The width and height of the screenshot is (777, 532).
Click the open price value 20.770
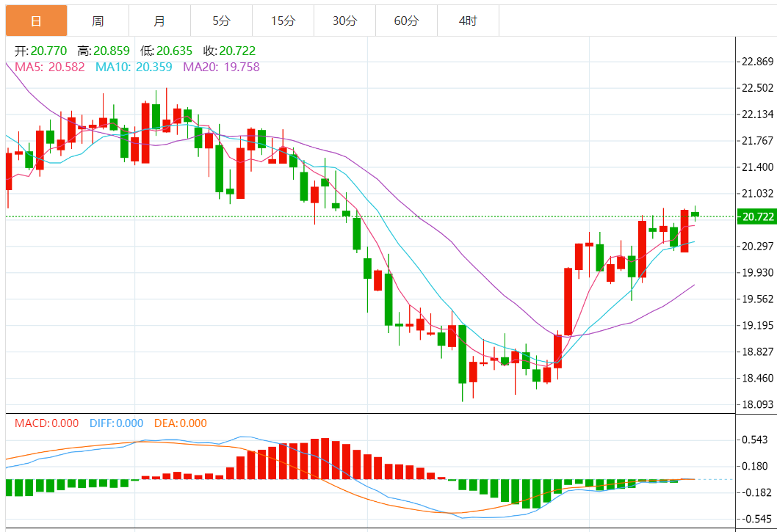click(x=48, y=51)
